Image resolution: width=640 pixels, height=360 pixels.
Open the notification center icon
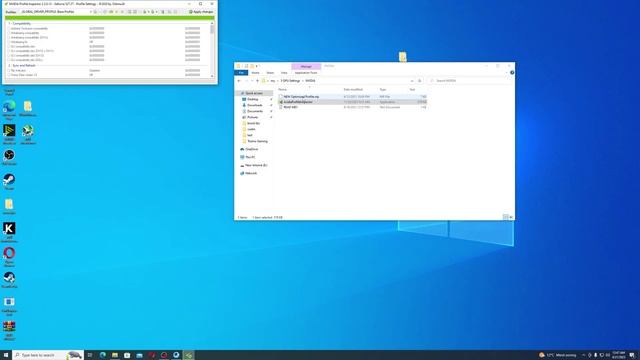click(x=632, y=355)
